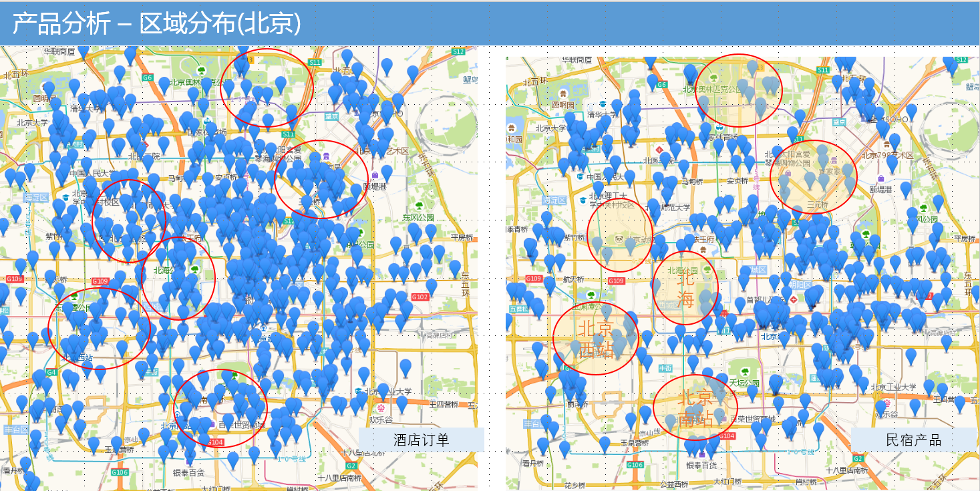Click 华联商厦 label on 酒店订单 map
The width and height of the screenshot is (980, 491).
[x=59, y=51]
